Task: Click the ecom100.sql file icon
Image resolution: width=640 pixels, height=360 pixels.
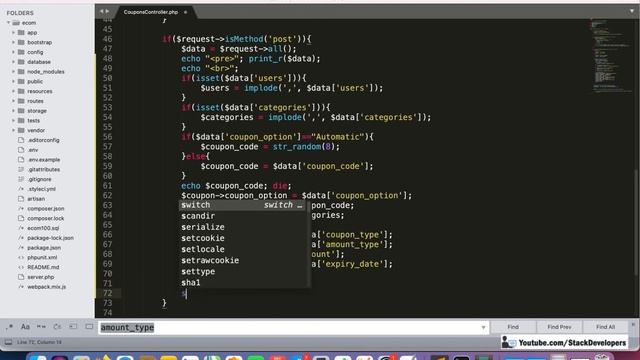Action: [x=21, y=228]
